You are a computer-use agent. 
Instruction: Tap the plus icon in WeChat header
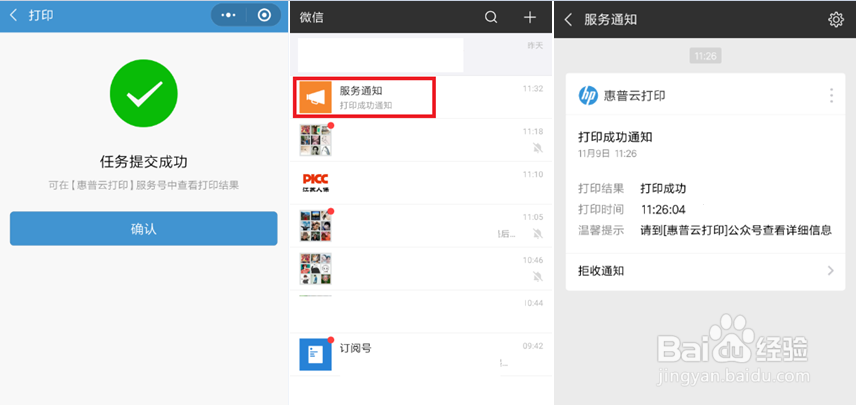tap(530, 17)
